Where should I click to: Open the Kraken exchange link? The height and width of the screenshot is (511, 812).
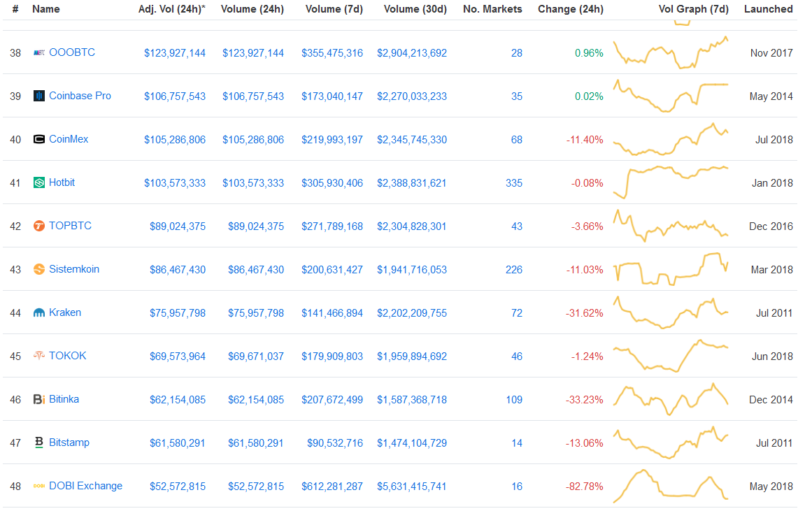[x=66, y=312]
